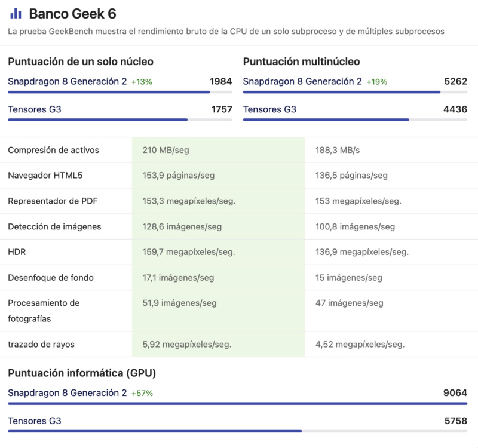
Task: Click the Puntuación informática (GPU) heading
Action: 82,373
